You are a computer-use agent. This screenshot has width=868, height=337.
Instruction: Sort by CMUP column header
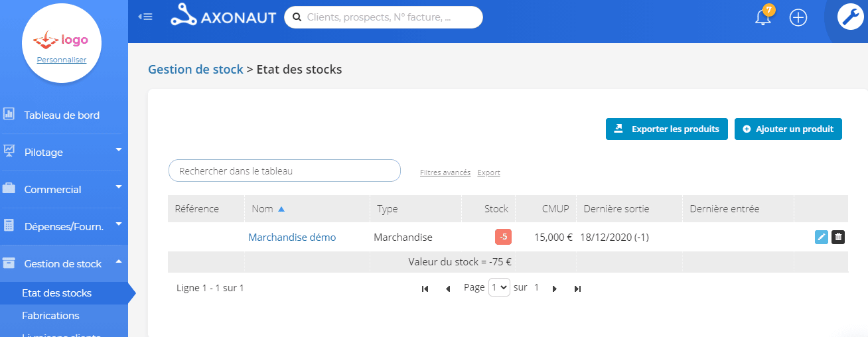pyautogui.click(x=546, y=208)
